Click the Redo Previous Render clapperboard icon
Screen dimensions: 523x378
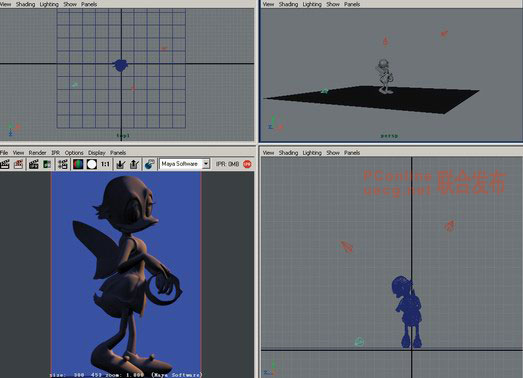coord(5,164)
